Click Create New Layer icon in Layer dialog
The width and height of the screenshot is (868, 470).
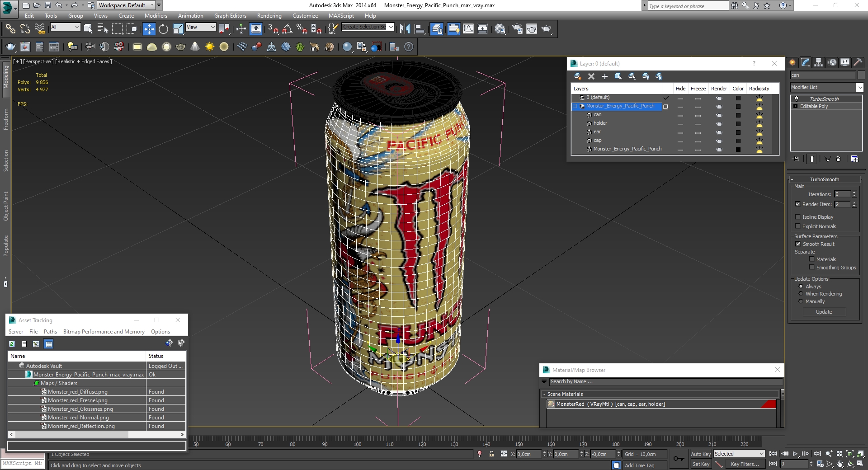[577, 76]
